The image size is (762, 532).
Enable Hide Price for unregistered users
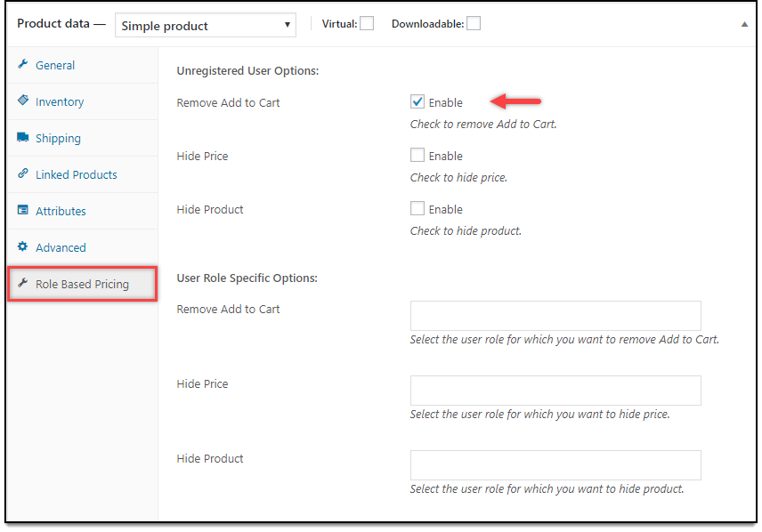tap(417, 156)
